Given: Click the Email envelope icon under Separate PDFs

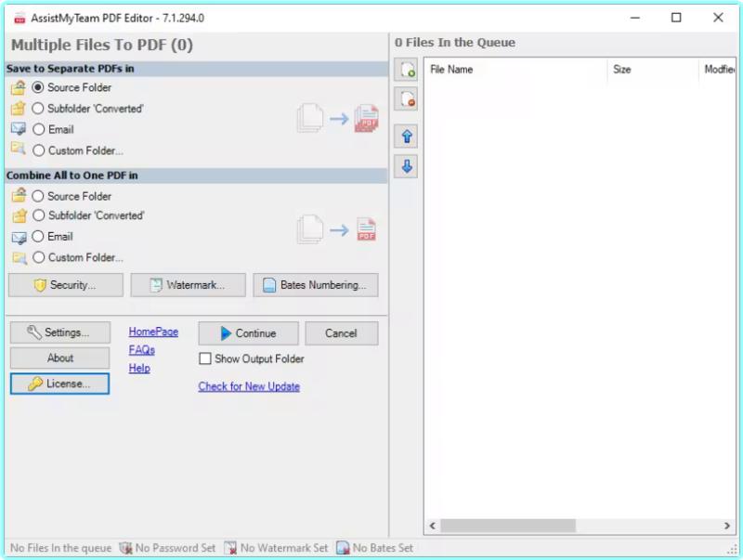Looking at the screenshot, I should point(19,129).
